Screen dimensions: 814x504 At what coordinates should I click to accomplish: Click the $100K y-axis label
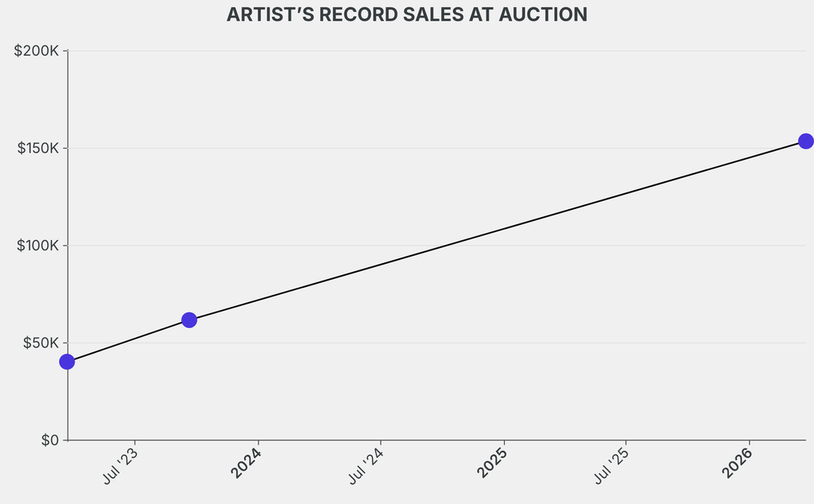pos(37,246)
